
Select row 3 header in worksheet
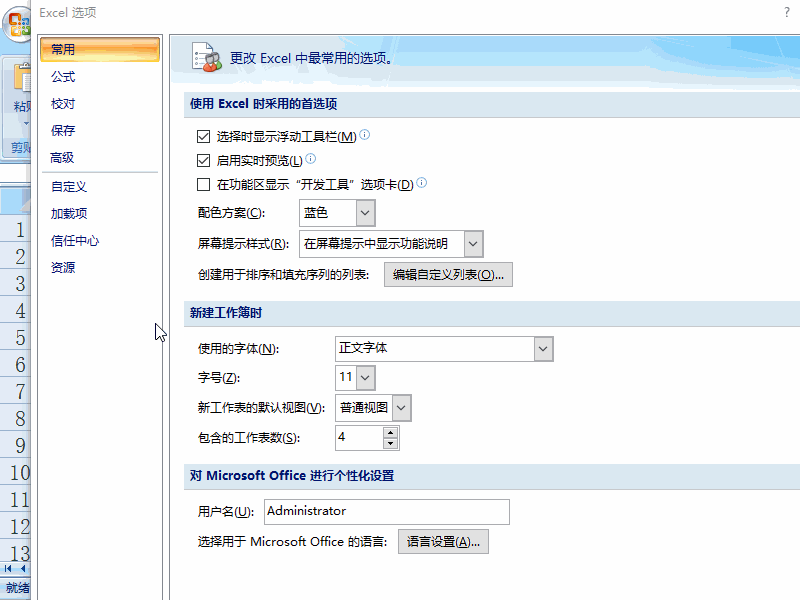click(16, 283)
